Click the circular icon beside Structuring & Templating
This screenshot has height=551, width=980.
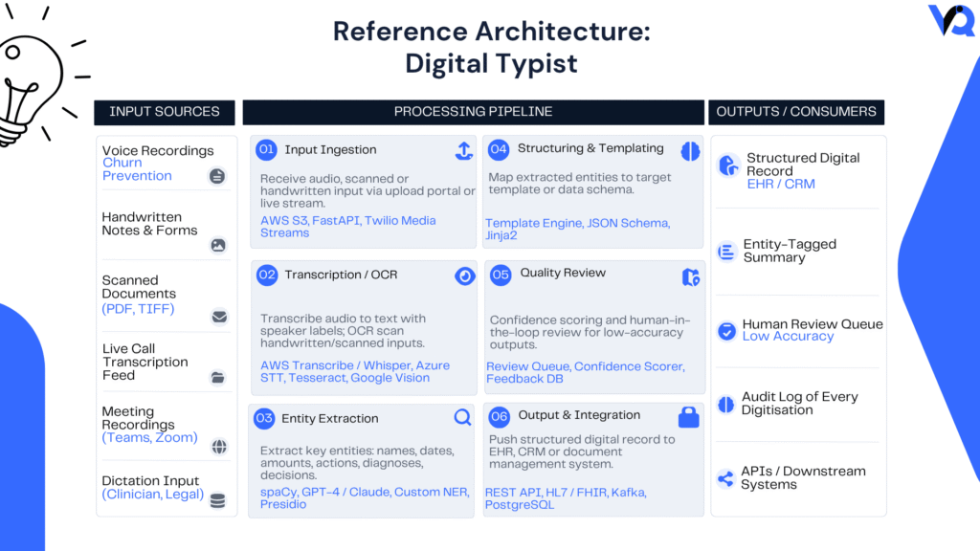[x=690, y=151]
